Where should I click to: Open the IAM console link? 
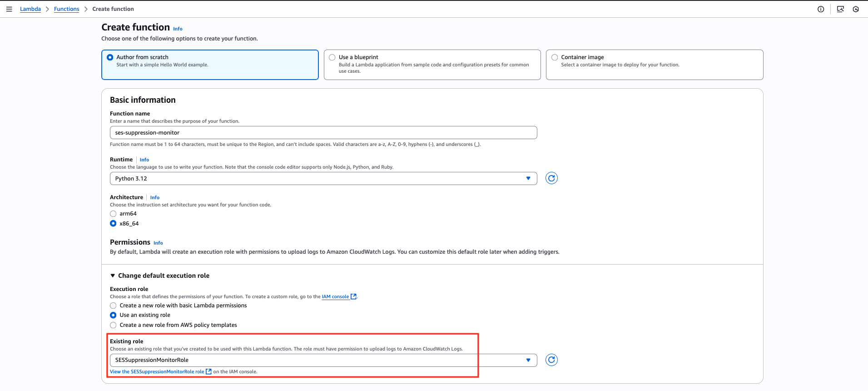[335, 297]
